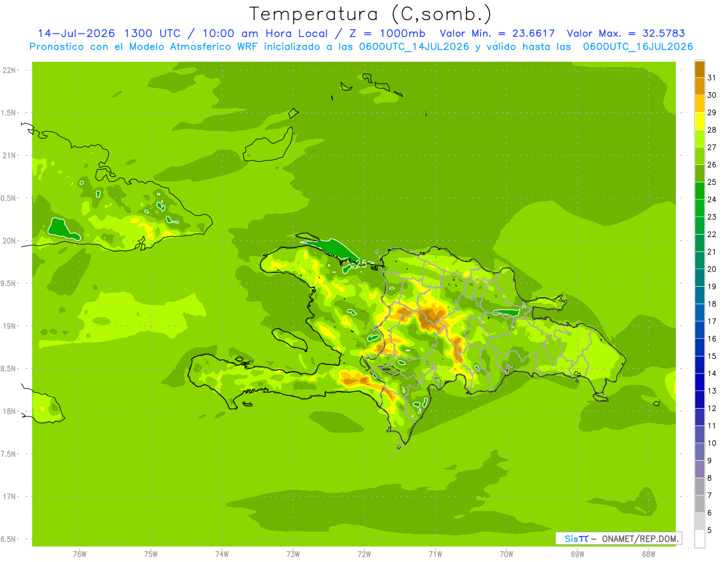Pick the amber swatch between legend 29 and 30
728x562 pixels.
[699, 104]
